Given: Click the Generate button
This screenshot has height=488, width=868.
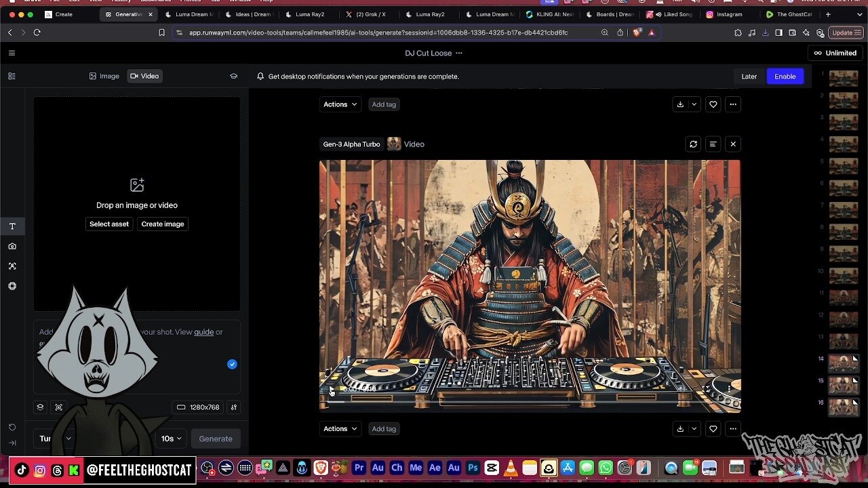Looking at the screenshot, I should [x=216, y=439].
